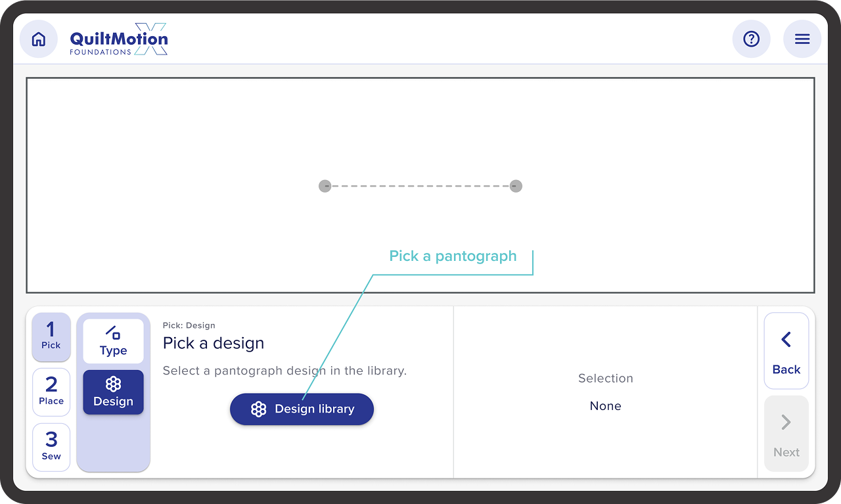Select step 1 Pick
Image resolution: width=841 pixels, height=504 pixels.
coord(51,336)
